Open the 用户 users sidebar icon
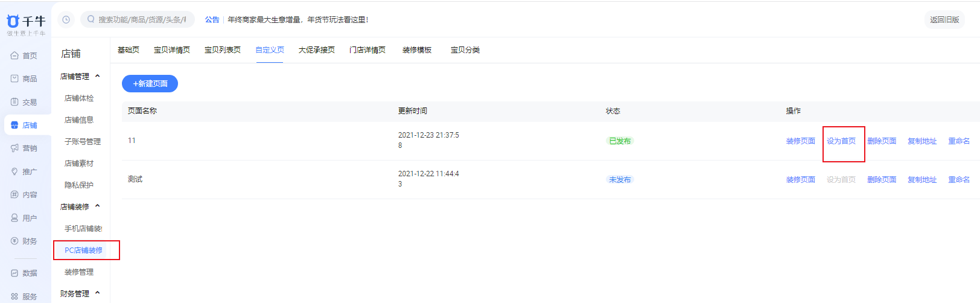Screen dimensions: 980x303 pyautogui.click(x=14, y=218)
